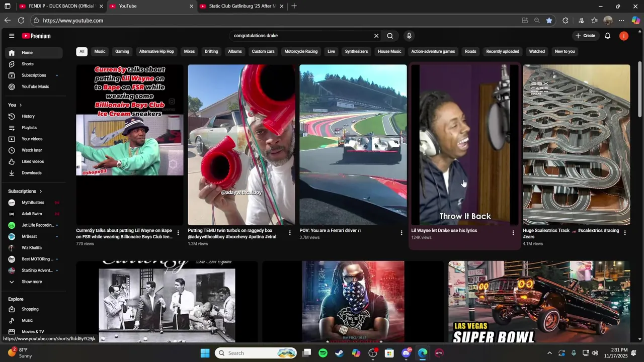Open browser extensions puzzle icon

pos(566,20)
